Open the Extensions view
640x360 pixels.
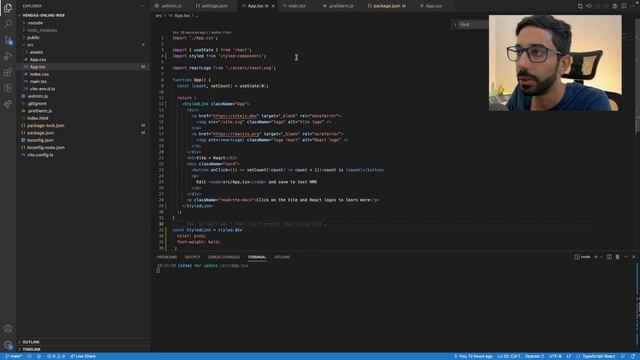tap(8, 72)
